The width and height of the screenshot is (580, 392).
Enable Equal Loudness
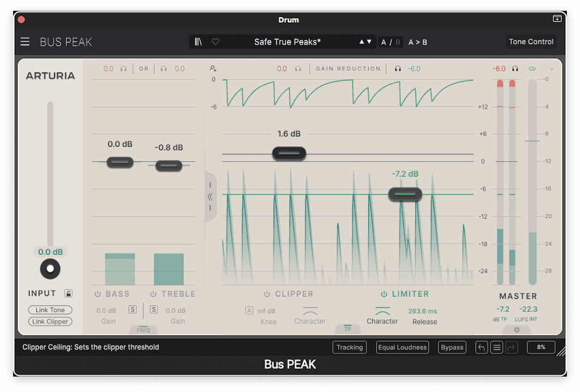pos(403,347)
